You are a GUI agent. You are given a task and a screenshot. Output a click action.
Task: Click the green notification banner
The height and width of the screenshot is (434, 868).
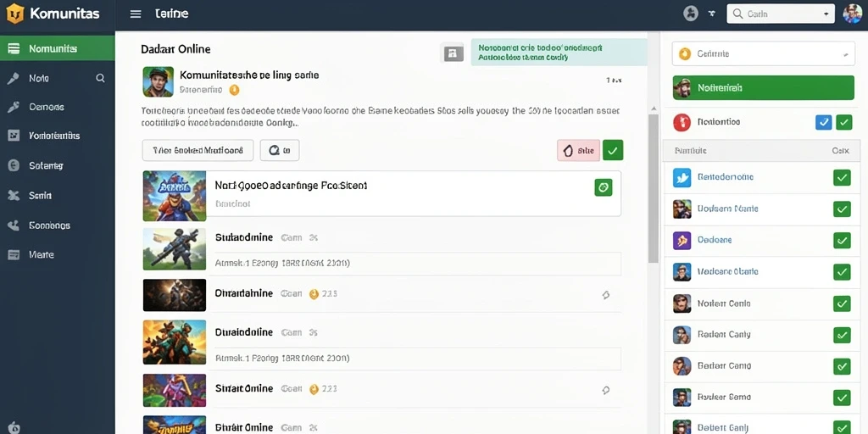[559, 53]
